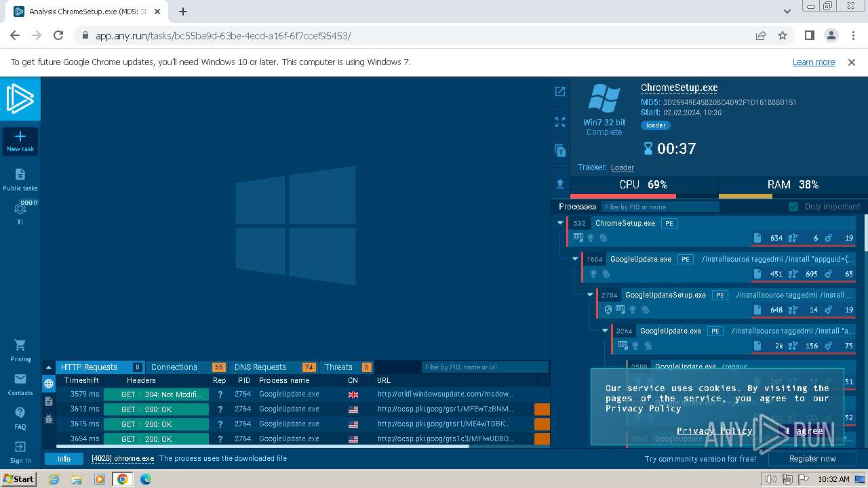Click the orange marker on 3613 ms row
Image resolution: width=868 pixels, height=488 pixels.
[542, 409]
